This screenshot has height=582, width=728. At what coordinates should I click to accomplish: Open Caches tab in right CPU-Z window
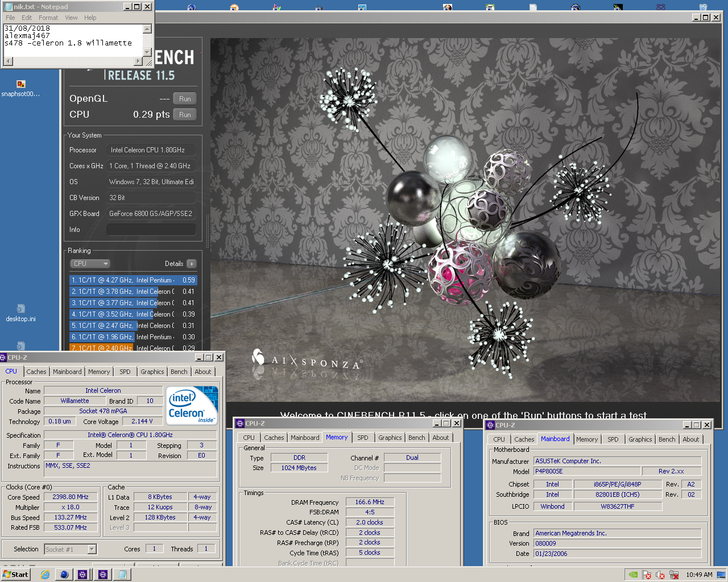pos(524,439)
